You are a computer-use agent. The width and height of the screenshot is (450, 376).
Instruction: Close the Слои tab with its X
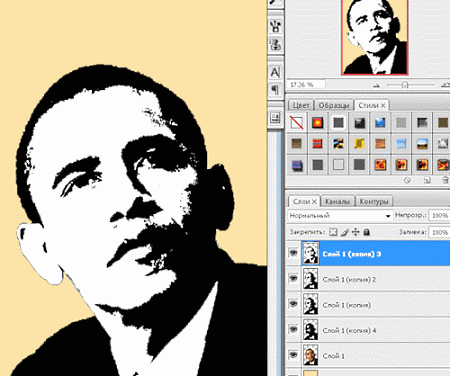click(314, 202)
